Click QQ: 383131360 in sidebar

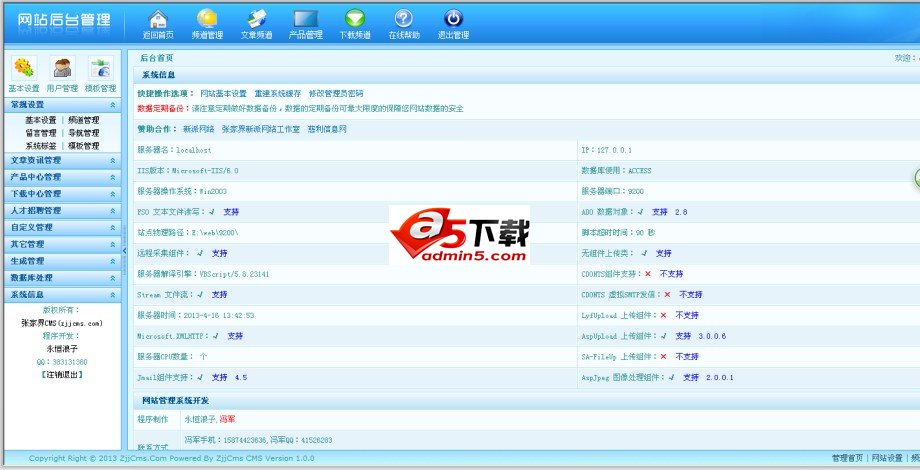coord(62,362)
